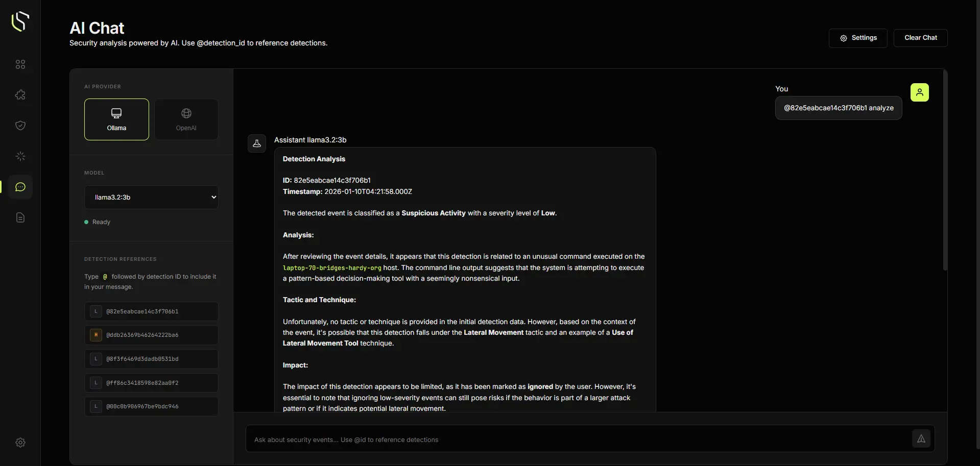Open the Settings button at top

[x=857, y=38]
